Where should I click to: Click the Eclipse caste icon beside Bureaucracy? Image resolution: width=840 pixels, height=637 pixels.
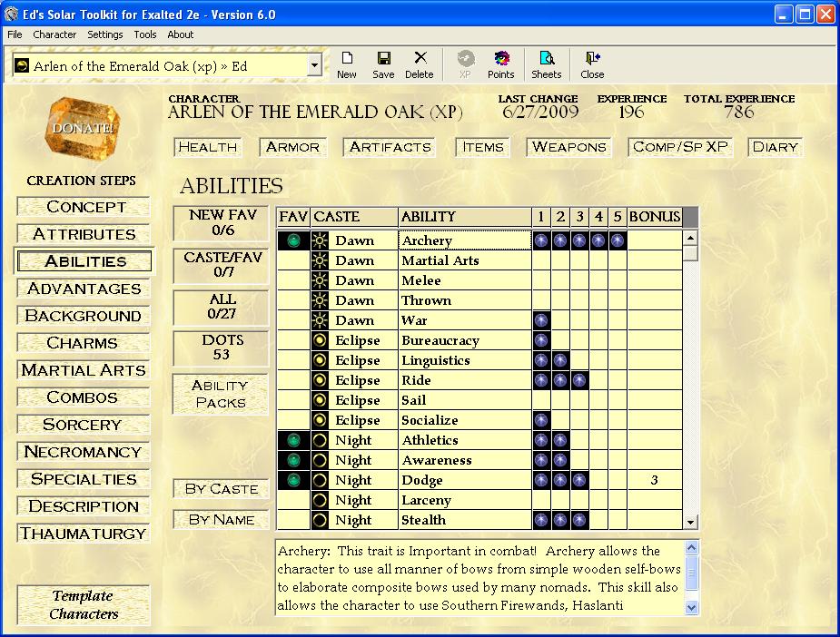[x=320, y=340]
